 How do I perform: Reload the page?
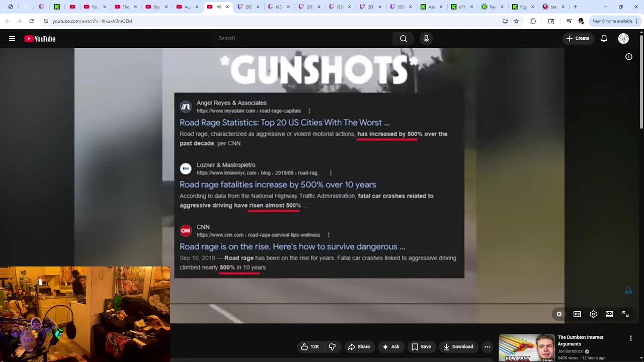click(31, 21)
